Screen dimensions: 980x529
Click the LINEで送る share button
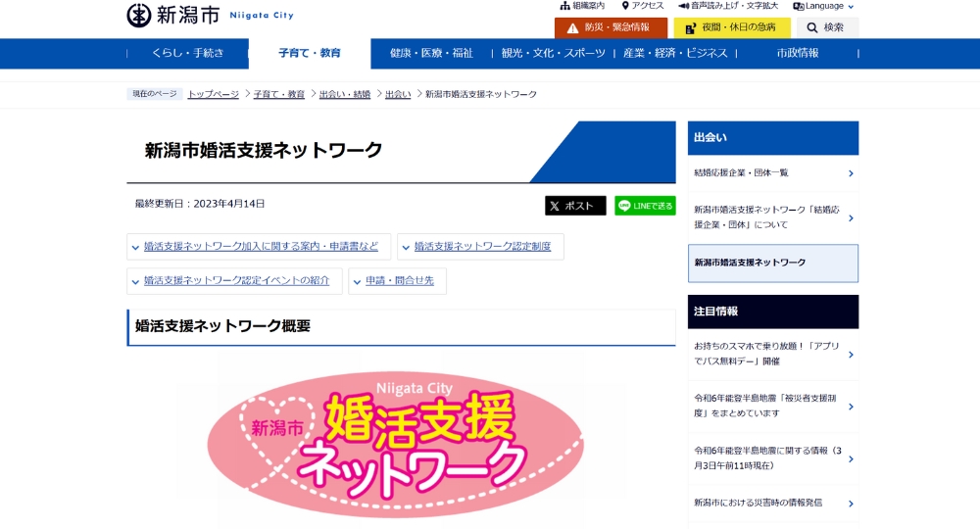[x=645, y=206]
